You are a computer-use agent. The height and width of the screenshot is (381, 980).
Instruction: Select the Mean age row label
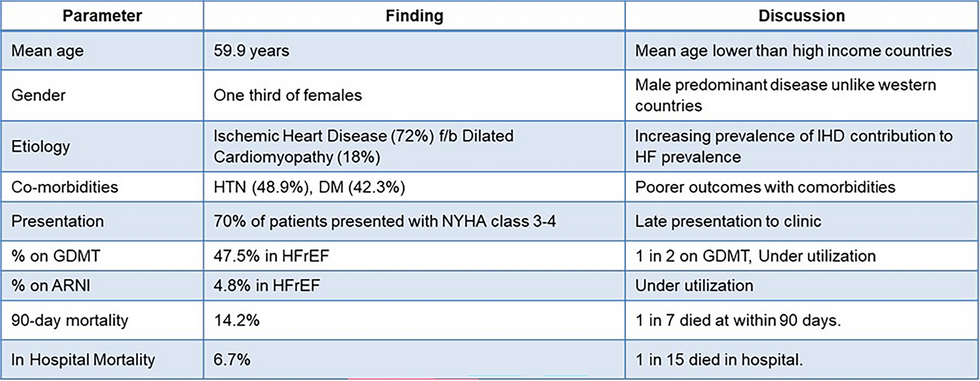click(x=47, y=51)
